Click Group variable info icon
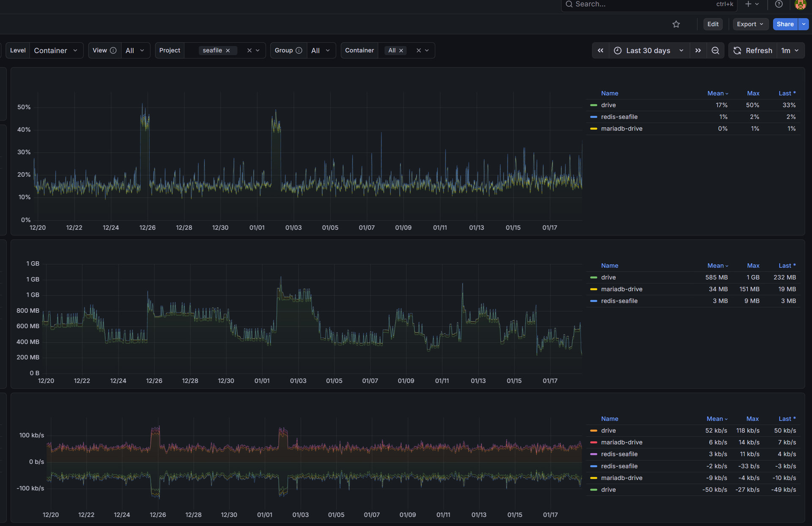This screenshot has width=812, height=526. 299,50
